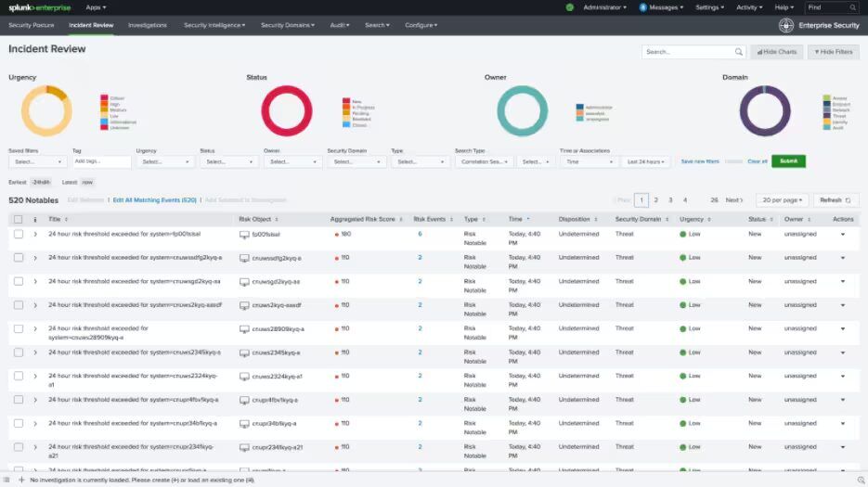Check the box for cnuws2345kyq-a notable

pyautogui.click(x=19, y=352)
